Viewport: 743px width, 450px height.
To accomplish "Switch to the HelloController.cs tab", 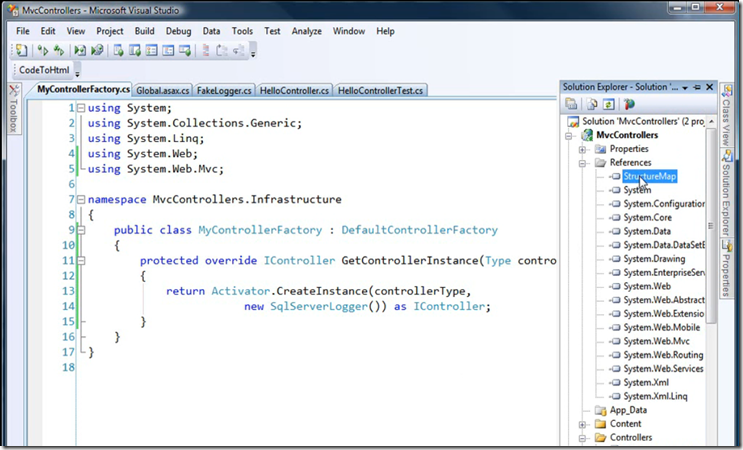I will [x=294, y=90].
